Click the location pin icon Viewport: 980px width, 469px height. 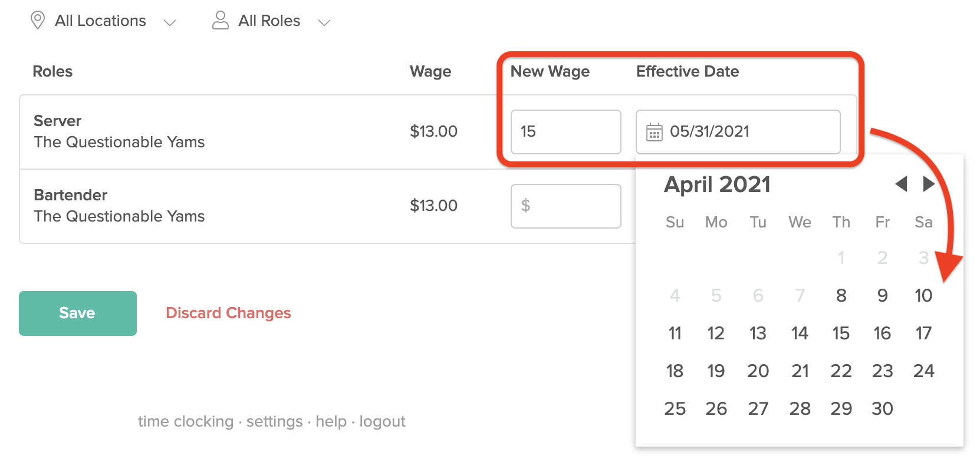38,21
